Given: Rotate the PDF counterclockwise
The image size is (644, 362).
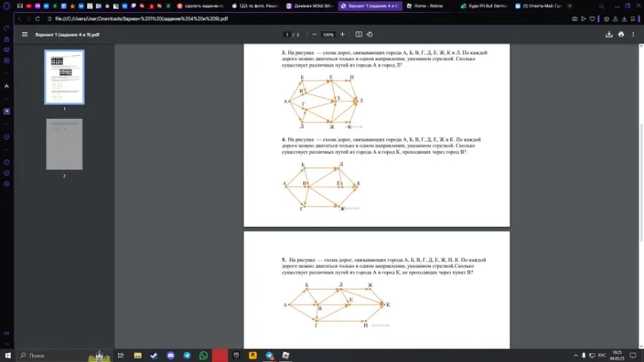Looking at the screenshot, I should [370, 34].
